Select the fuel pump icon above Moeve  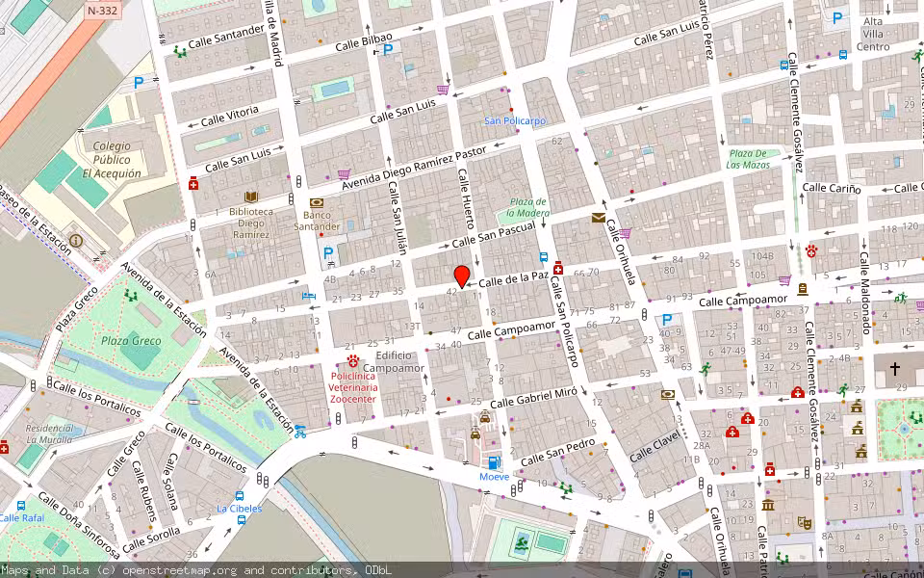pyautogui.click(x=494, y=461)
